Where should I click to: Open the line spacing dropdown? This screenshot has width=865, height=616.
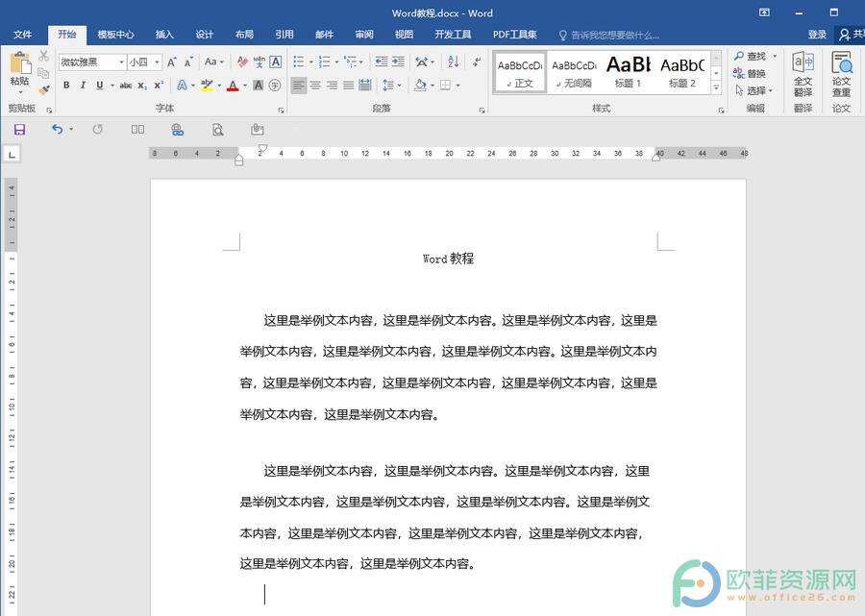click(392, 86)
